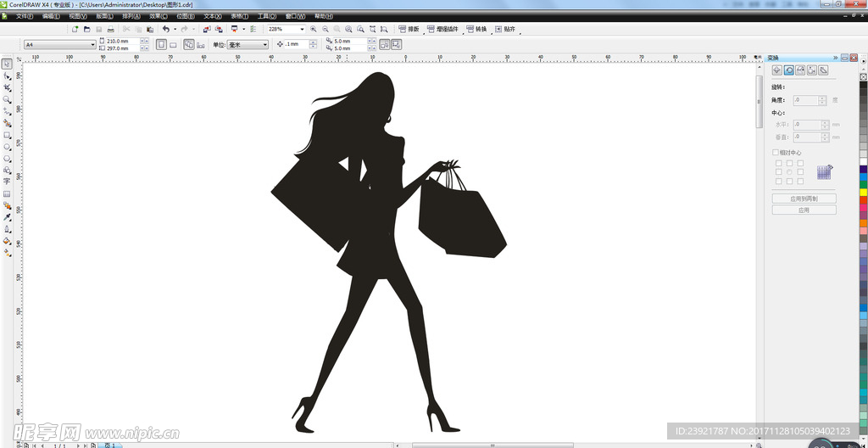The image size is (868, 448).
Task: Select the Fill bucket tool in toolbox
Action: pyautogui.click(x=7, y=241)
